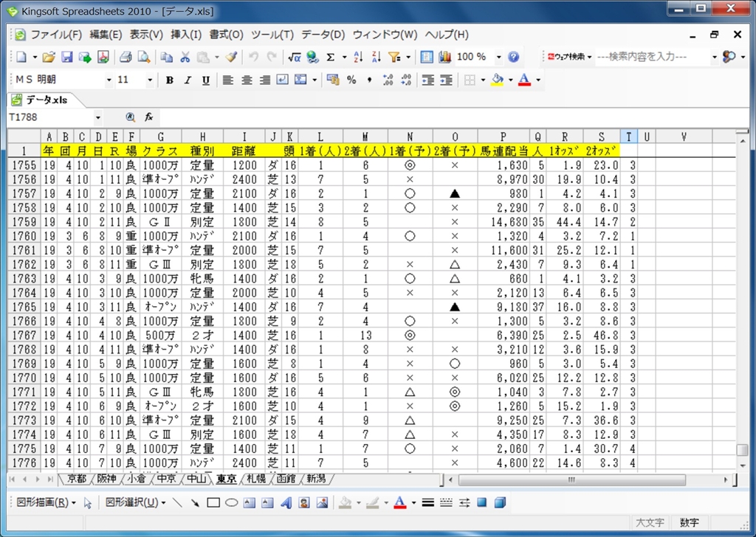Open Print Preview from the toolbar
Image resolution: width=756 pixels, height=537 pixels.
[143, 57]
